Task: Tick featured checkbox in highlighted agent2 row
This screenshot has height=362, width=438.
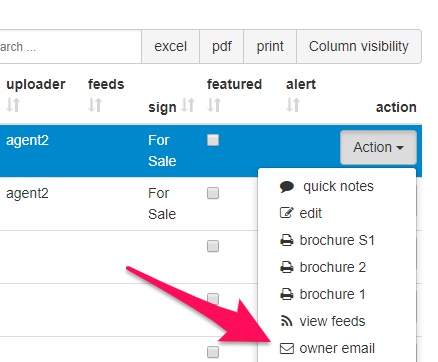Action: 213,140
